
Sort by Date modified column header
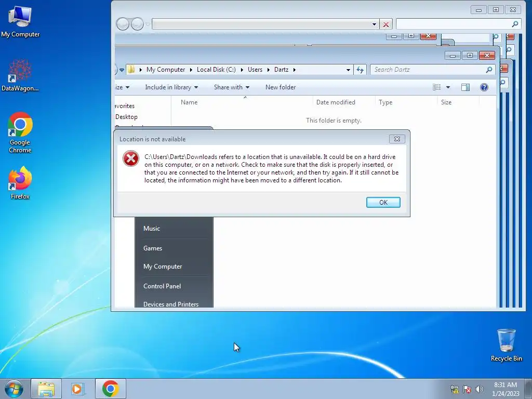tap(336, 102)
